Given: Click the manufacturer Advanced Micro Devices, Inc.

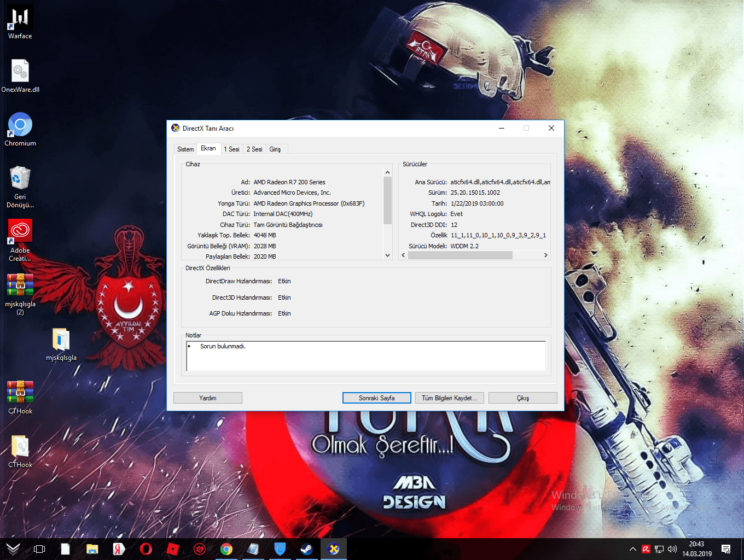Looking at the screenshot, I should [292, 192].
